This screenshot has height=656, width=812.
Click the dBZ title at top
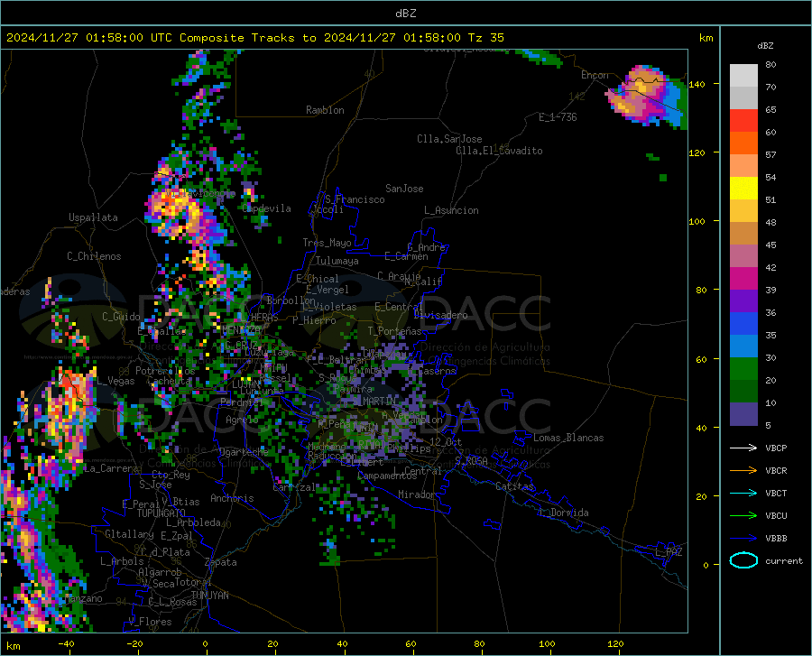[x=405, y=14]
